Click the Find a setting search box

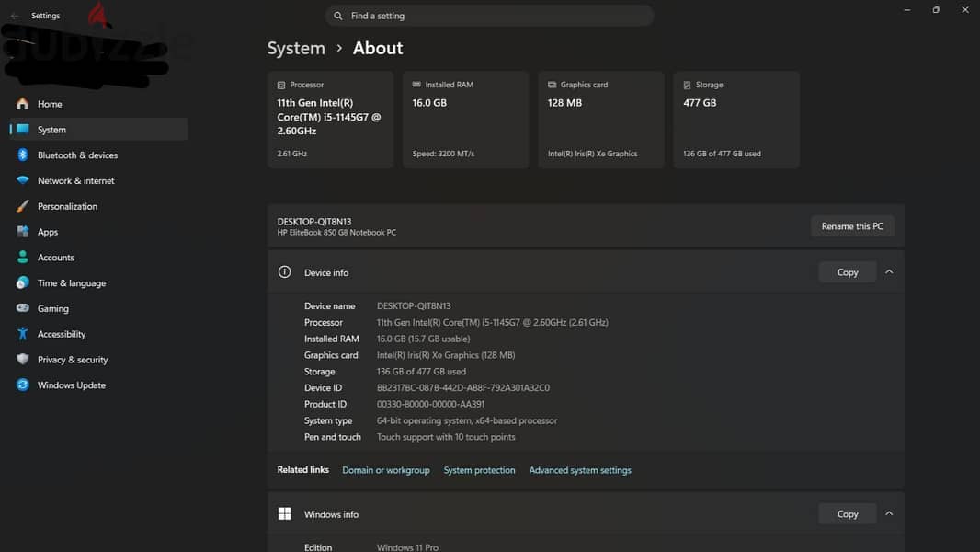pyautogui.click(x=489, y=16)
